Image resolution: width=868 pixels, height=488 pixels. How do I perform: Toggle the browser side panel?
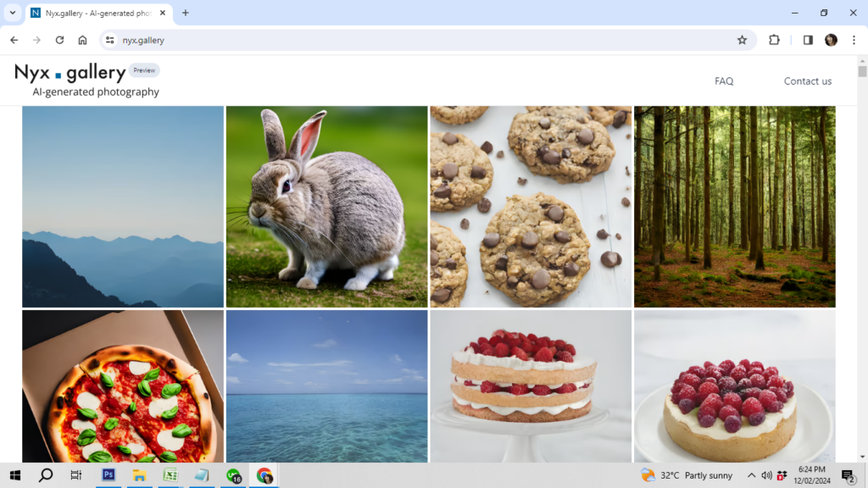click(x=808, y=40)
